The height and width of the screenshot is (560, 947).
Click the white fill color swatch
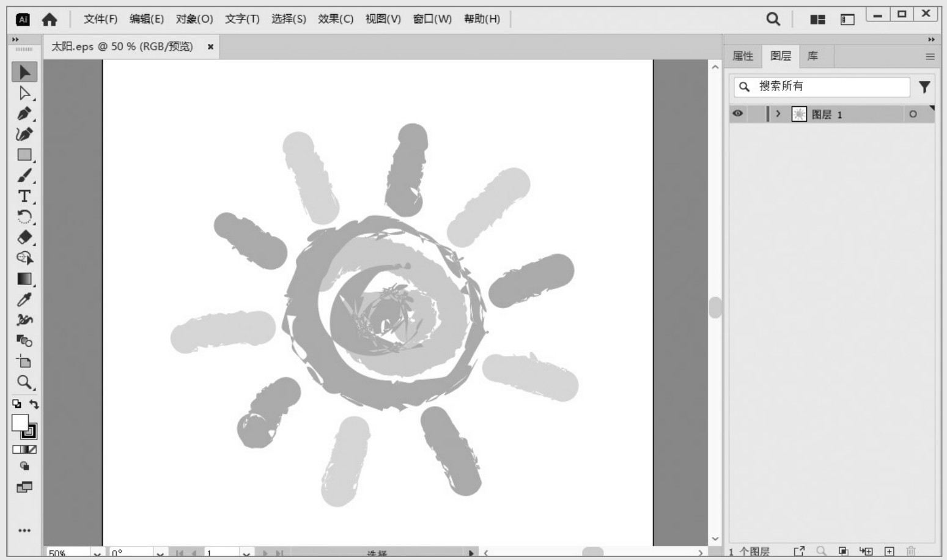click(19, 422)
